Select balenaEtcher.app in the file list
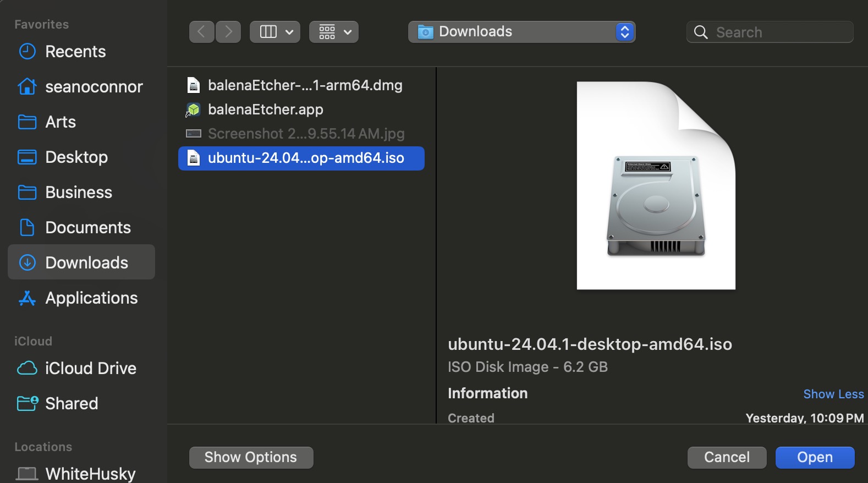 pyautogui.click(x=301, y=109)
